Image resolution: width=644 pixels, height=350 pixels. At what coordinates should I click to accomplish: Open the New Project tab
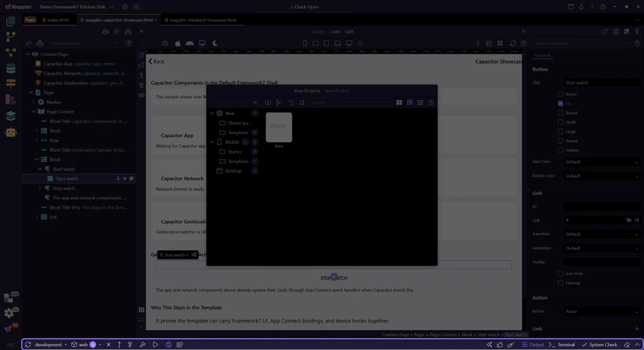tap(337, 91)
